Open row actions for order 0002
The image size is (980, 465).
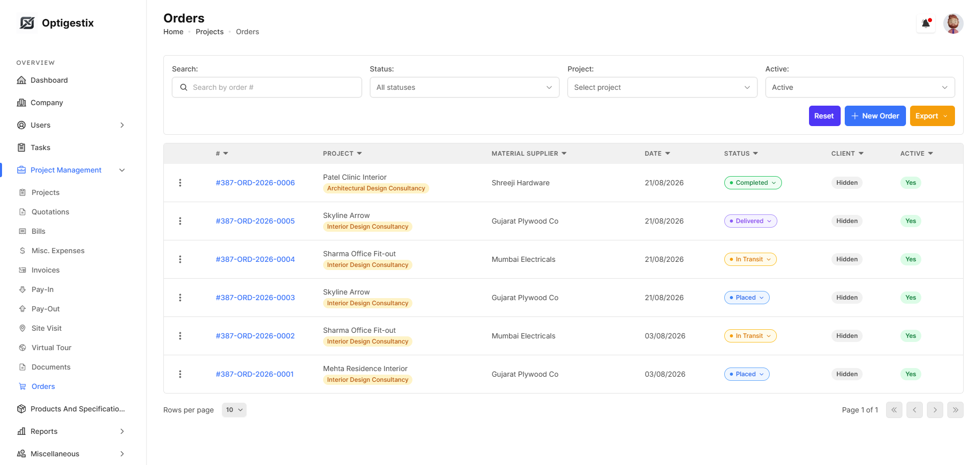tap(180, 336)
